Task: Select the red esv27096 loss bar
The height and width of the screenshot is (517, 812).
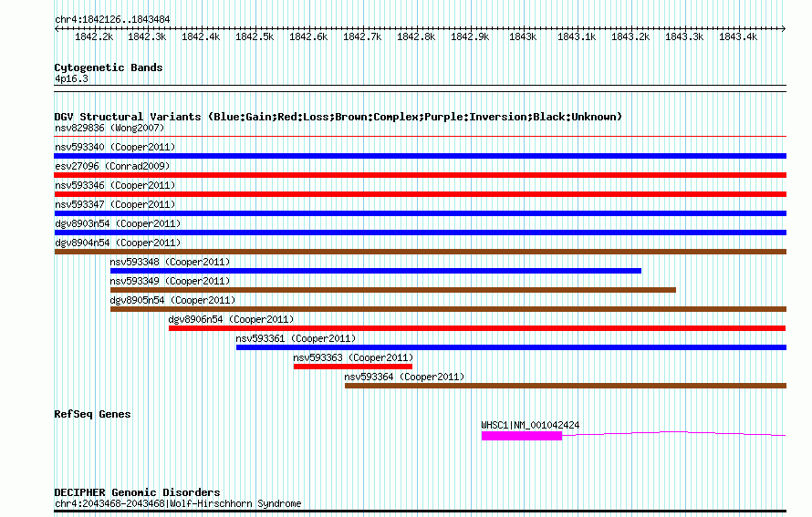Action: pos(420,175)
